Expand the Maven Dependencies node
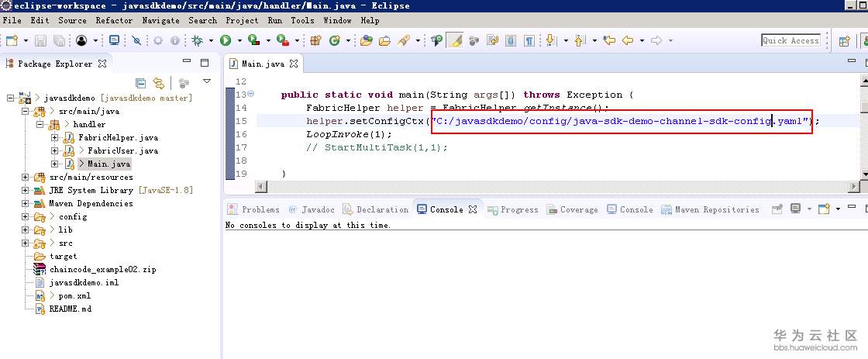 pos(25,203)
